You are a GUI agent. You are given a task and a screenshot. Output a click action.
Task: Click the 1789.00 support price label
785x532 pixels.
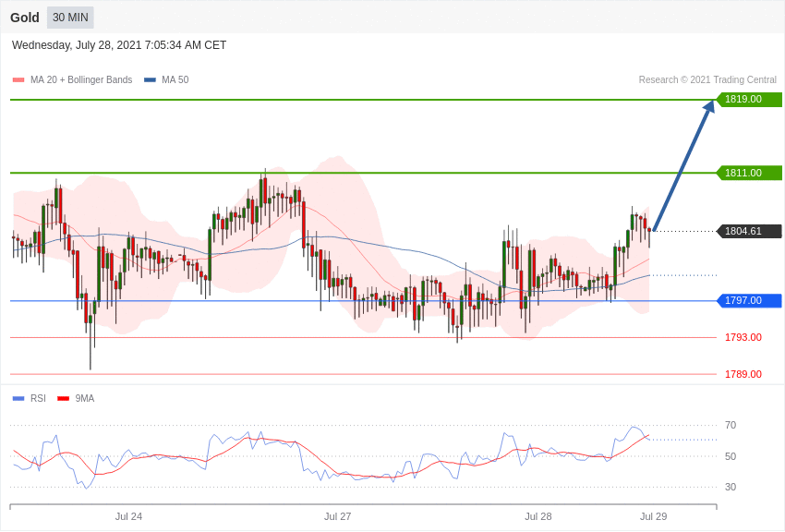click(x=743, y=374)
